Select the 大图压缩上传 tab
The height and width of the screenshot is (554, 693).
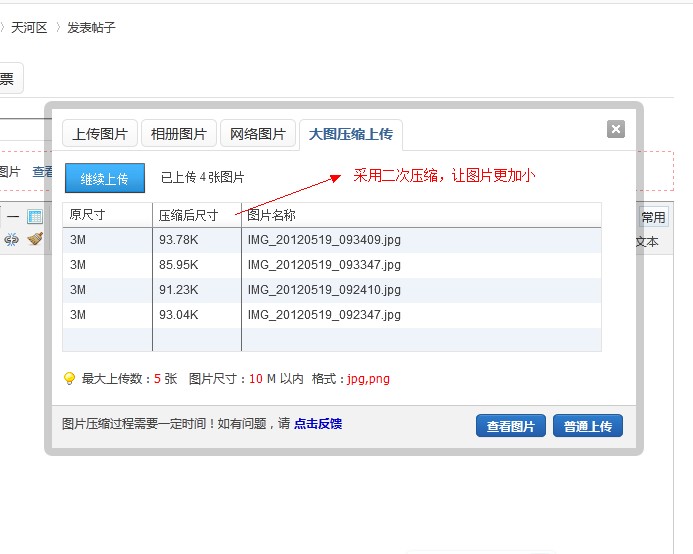click(x=351, y=134)
